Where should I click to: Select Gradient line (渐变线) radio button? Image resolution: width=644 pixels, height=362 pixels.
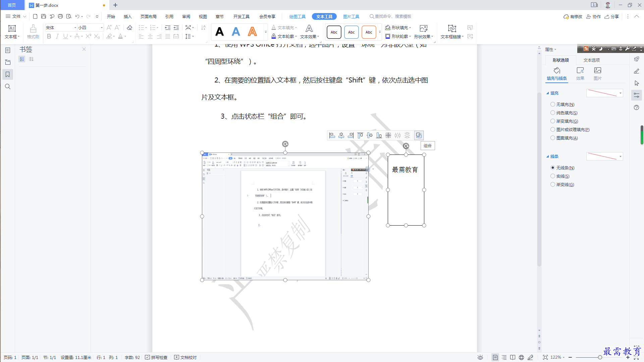(x=553, y=185)
